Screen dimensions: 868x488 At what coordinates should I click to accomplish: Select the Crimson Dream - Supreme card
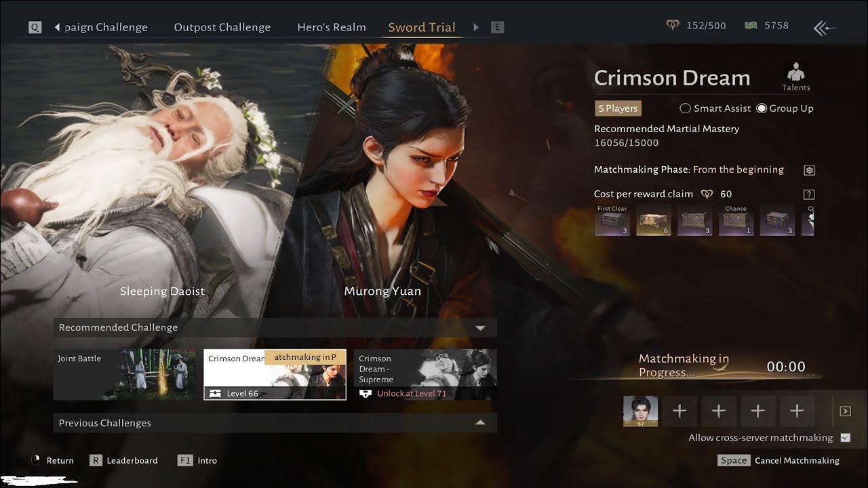[x=425, y=374]
